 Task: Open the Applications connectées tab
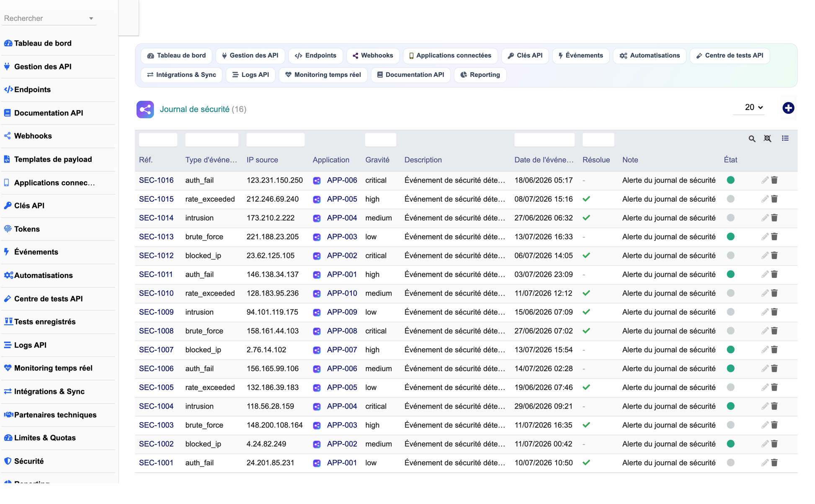click(450, 56)
